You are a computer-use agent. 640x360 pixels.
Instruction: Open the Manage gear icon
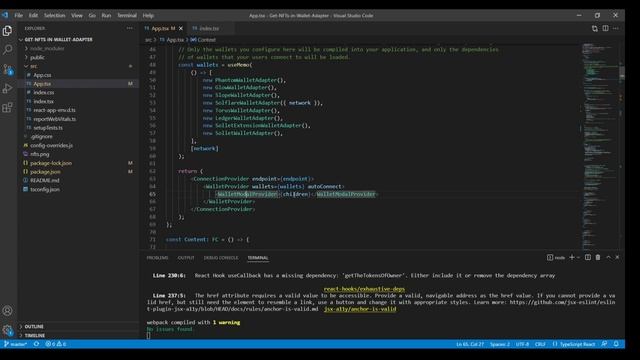[x=7, y=330]
